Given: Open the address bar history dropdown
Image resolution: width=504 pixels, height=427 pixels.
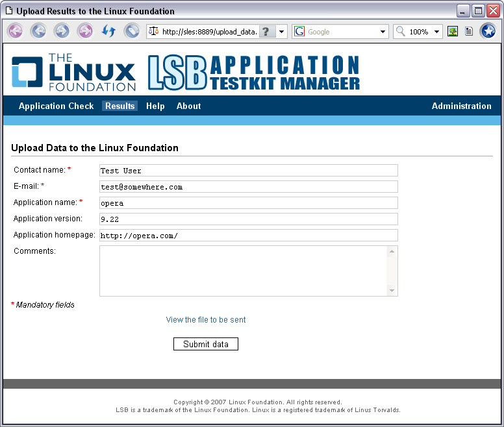Looking at the screenshot, I should (x=282, y=32).
